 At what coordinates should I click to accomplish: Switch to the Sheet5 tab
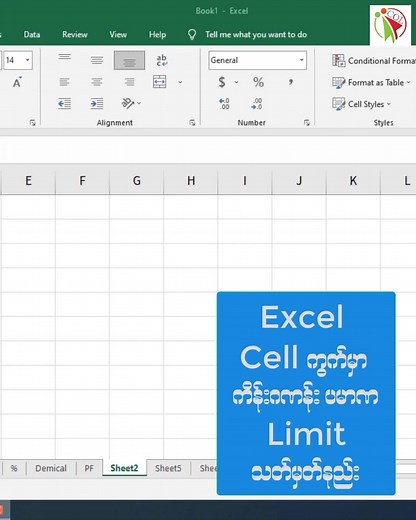tap(168, 468)
